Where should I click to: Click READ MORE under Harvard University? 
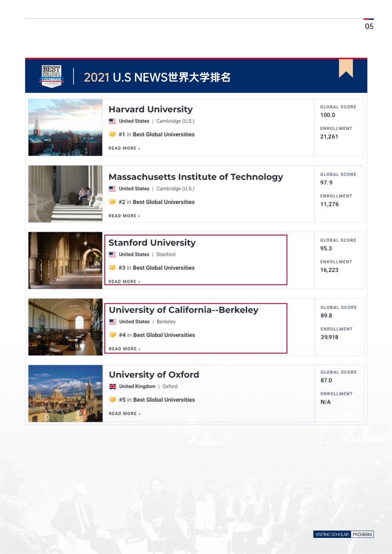click(125, 148)
